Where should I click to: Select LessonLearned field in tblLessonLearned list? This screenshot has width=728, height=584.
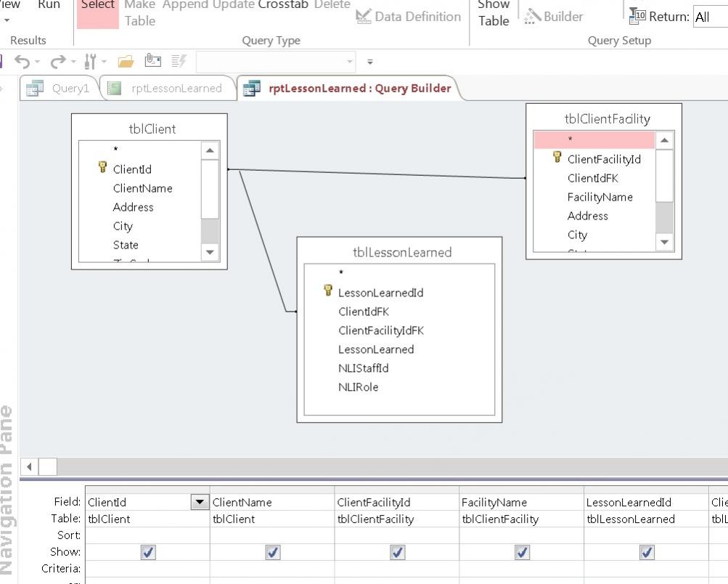(376, 349)
